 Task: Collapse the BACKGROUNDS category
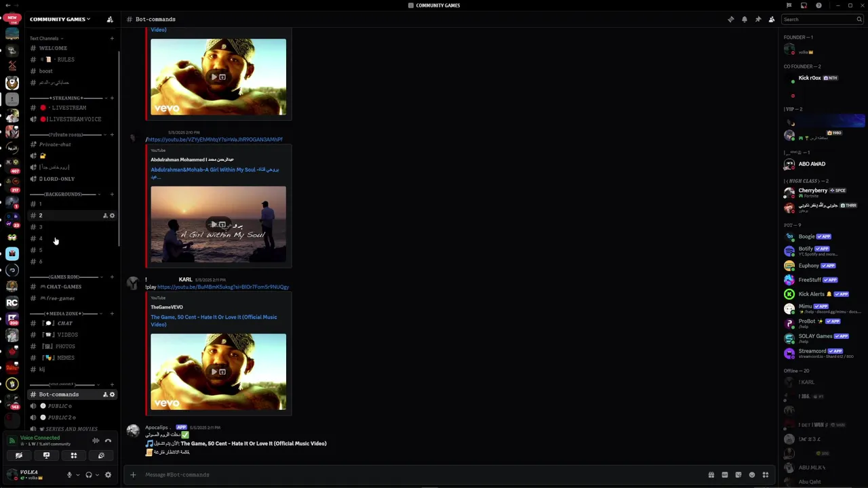(66, 195)
